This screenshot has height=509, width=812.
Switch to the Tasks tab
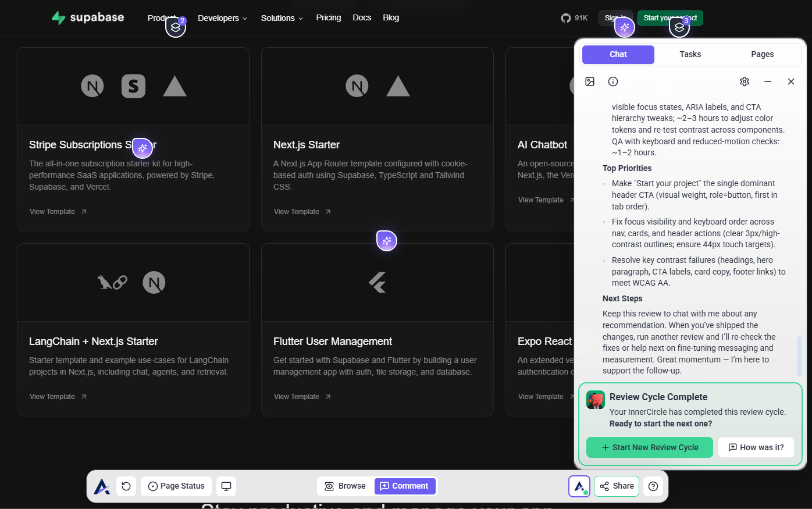(690, 54)
